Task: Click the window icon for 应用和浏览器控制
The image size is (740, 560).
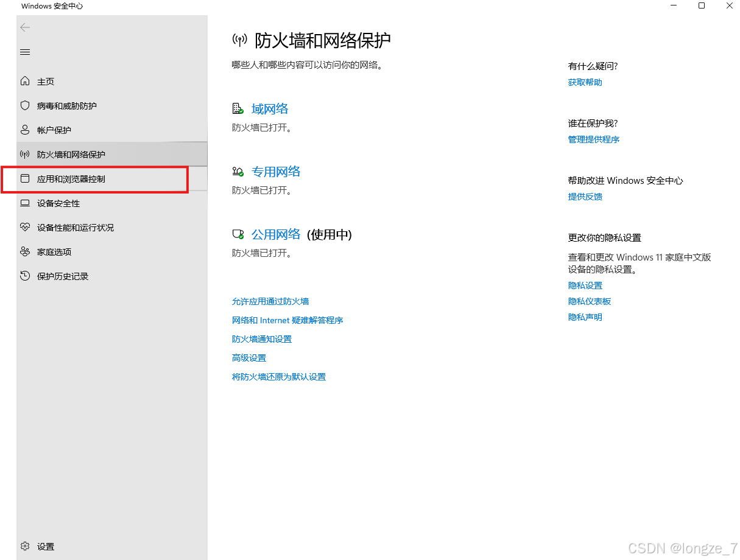Action: pos(25,178)
